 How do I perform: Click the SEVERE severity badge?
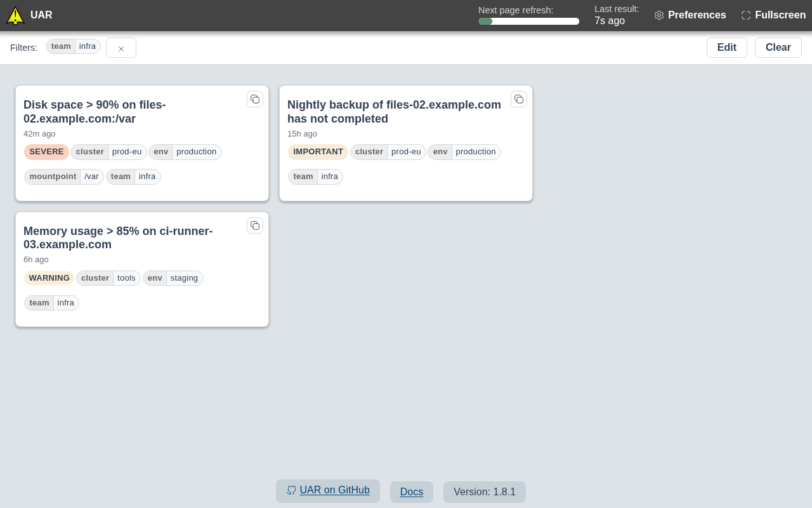[x=46, y=152]
